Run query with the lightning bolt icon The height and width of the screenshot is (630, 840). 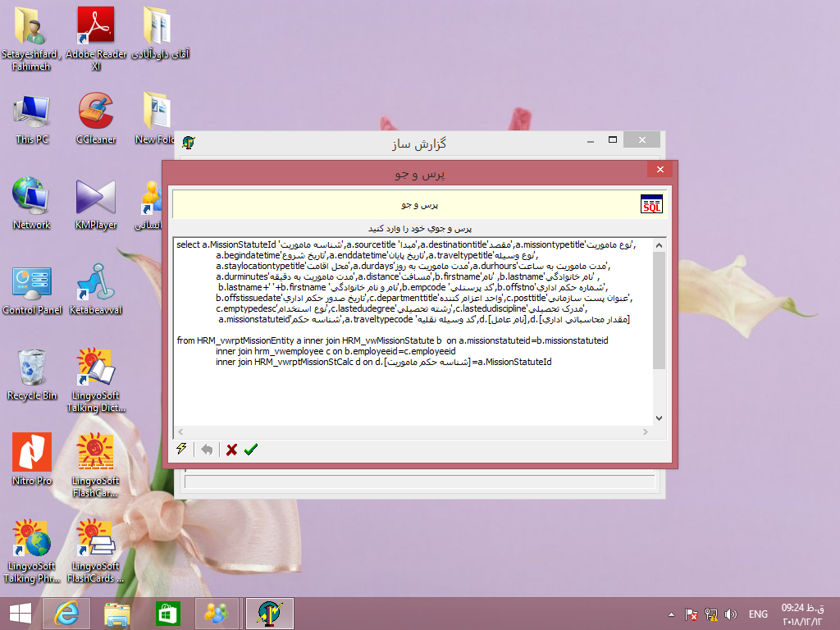181,449
